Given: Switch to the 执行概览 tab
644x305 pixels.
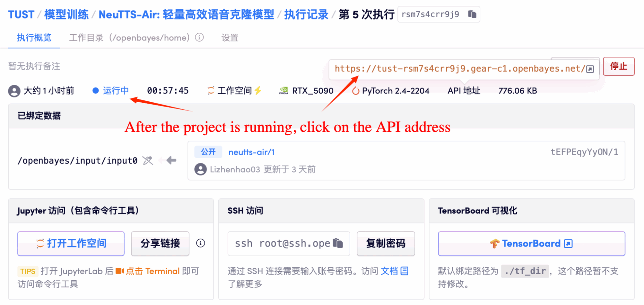Looking at the screenshot, I should pos(34,38).
